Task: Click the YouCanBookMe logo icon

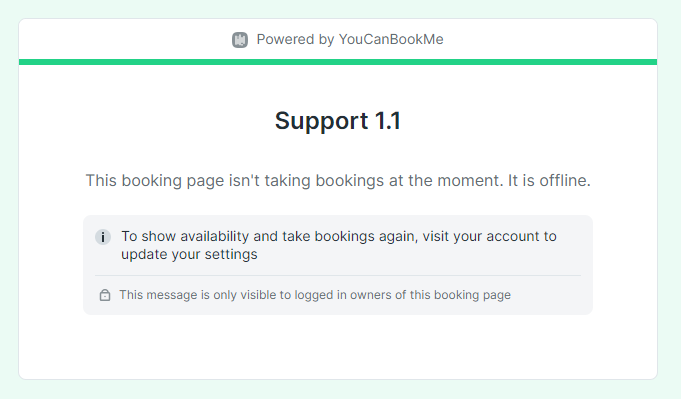Action: [240, 40]
